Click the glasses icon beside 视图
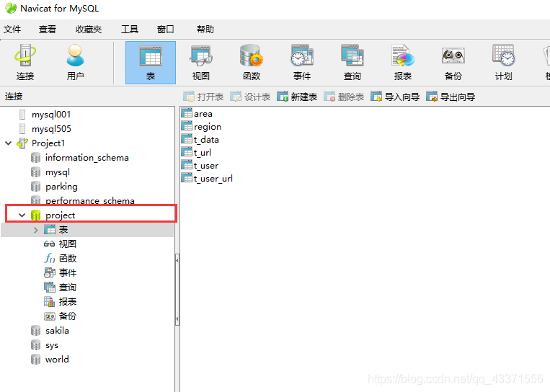This screenshot has height=392, width=550. point(50,244)
